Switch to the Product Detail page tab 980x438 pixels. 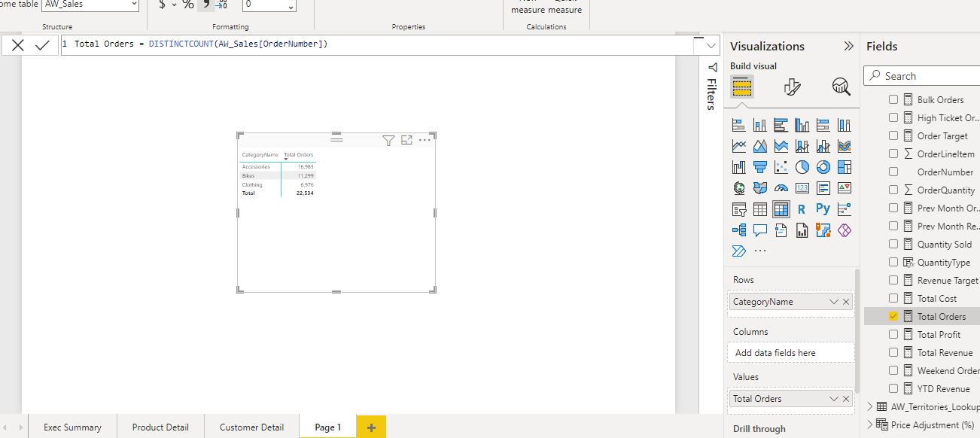[160, 427]
